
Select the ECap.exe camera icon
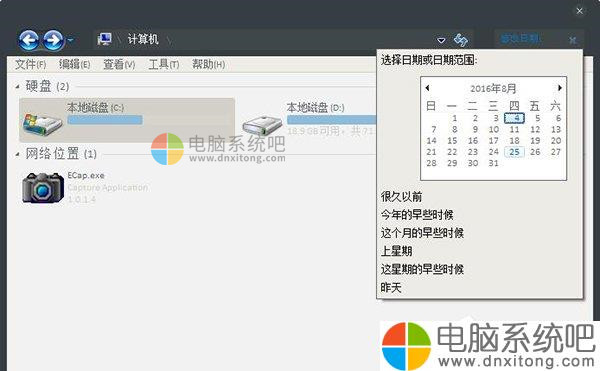click(43, 187)
